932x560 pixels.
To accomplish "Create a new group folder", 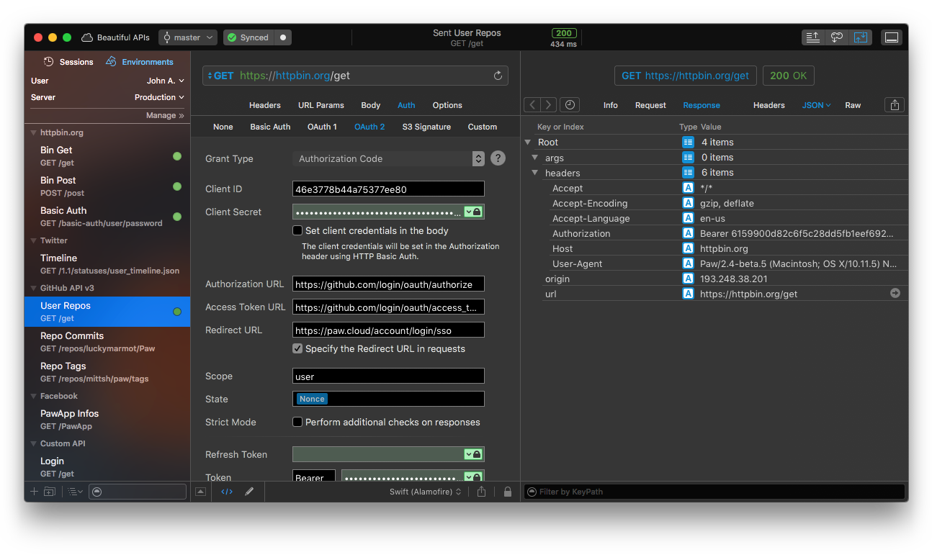I will pos(50,492).
